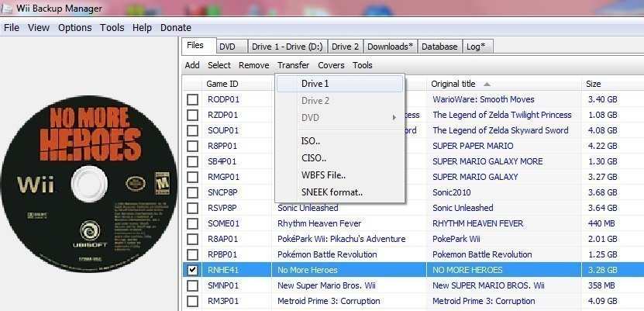Open the Options menu
Image resolution: width=644 pixels, height=311 pixels.
[74, 27]
